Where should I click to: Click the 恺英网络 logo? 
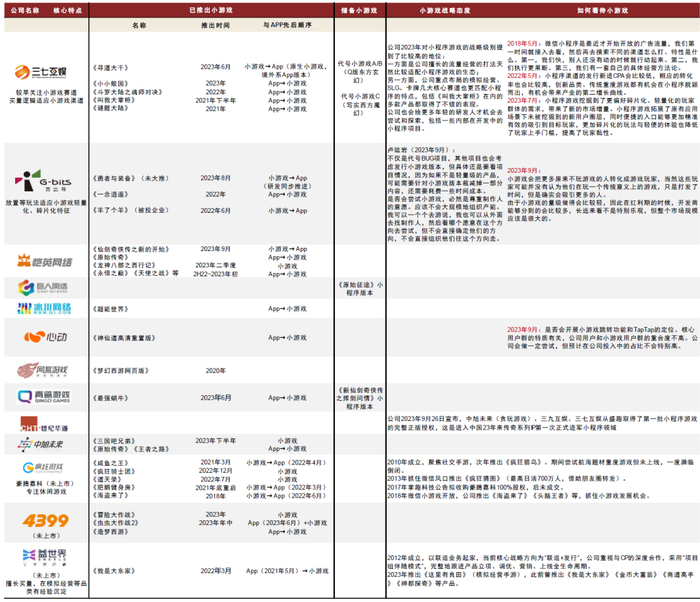click(x=45, y=261)
